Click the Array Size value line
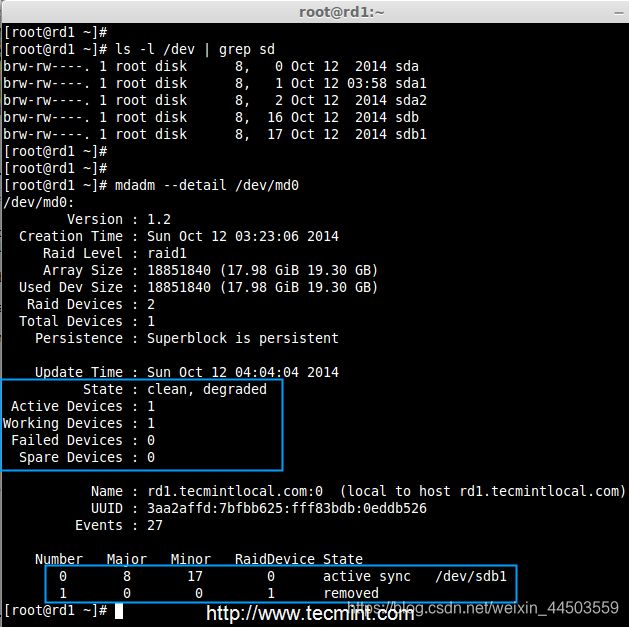The width and height of the screenshot is (629, 627). point(262,270)
